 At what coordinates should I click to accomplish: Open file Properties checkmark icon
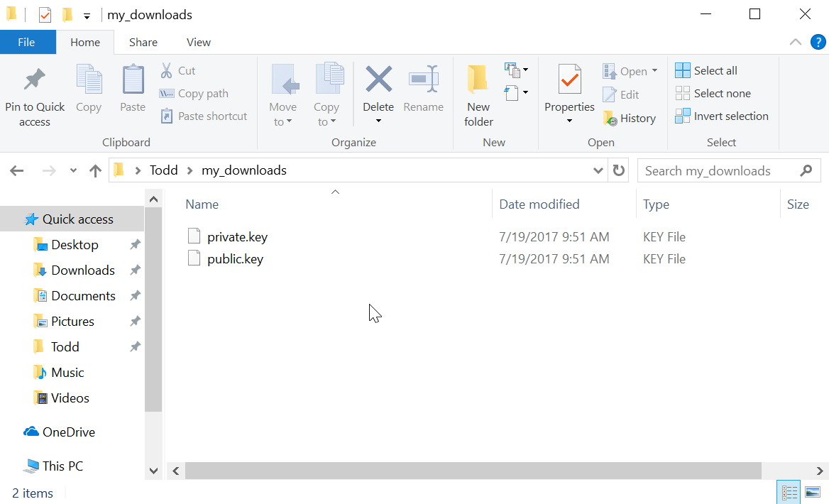coord(569,80)
